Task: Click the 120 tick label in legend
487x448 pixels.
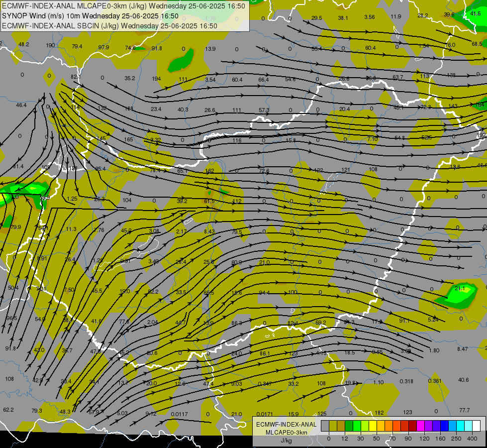Action: pos(424,439)
